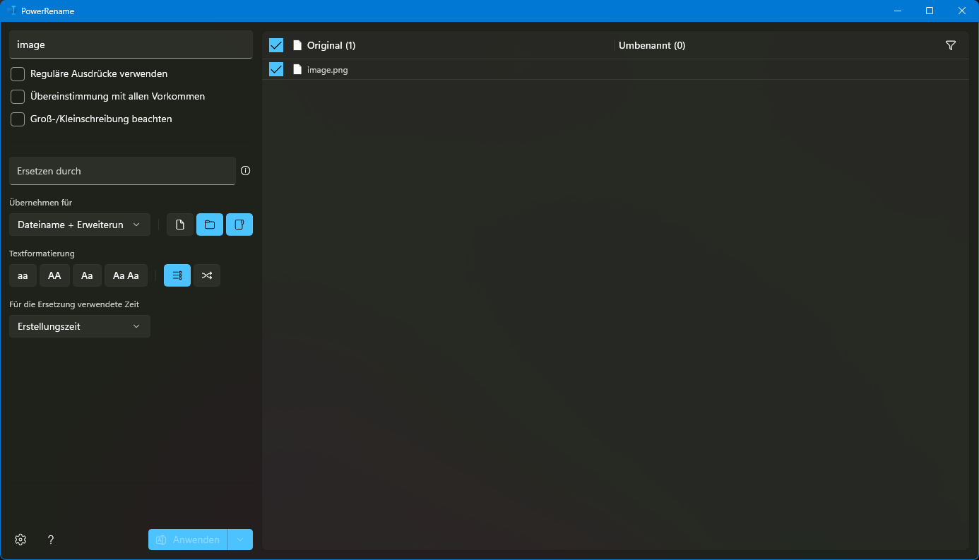Open PowerRename settings gear icon
This screenshot has width=979, height=560.
[20, 540]
